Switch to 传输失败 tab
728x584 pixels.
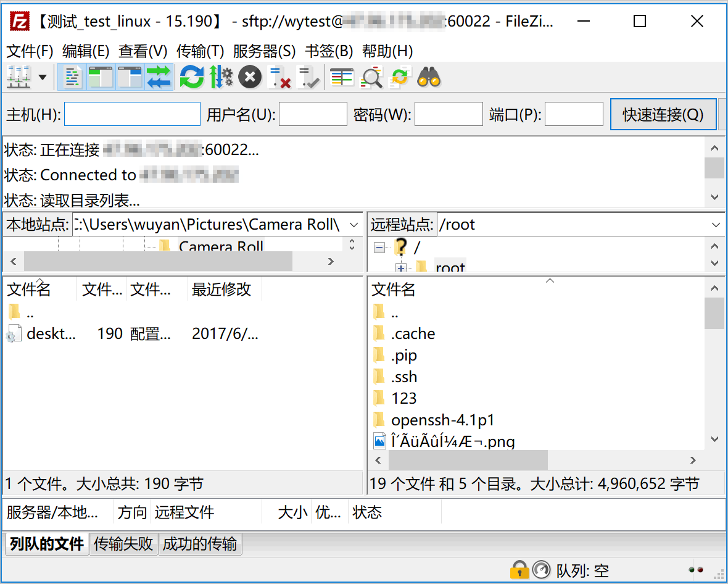tap(123, 544)
